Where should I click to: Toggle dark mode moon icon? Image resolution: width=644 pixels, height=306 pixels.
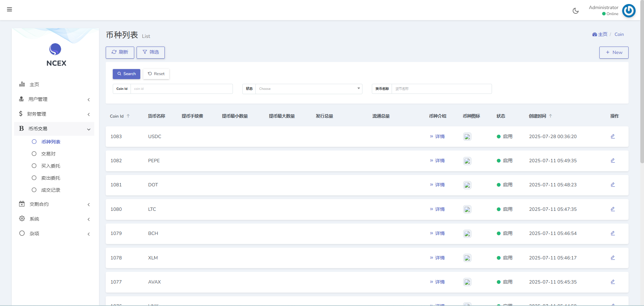point(576,11)
